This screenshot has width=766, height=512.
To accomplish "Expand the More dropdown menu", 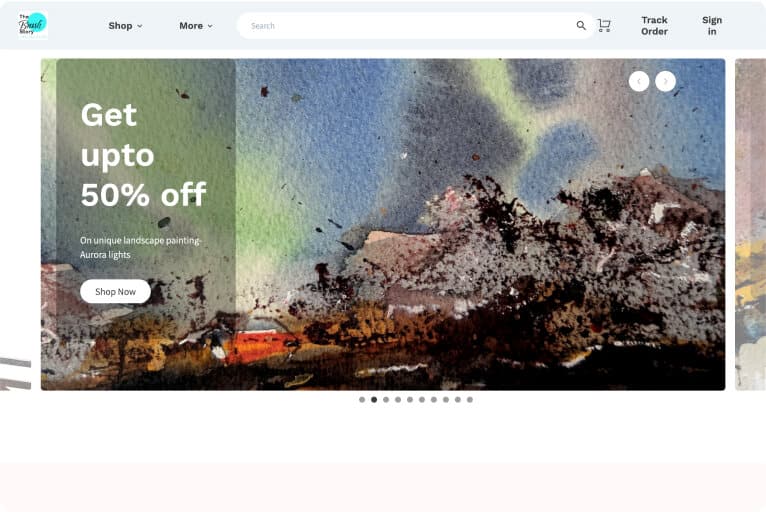I will point(196,26).
